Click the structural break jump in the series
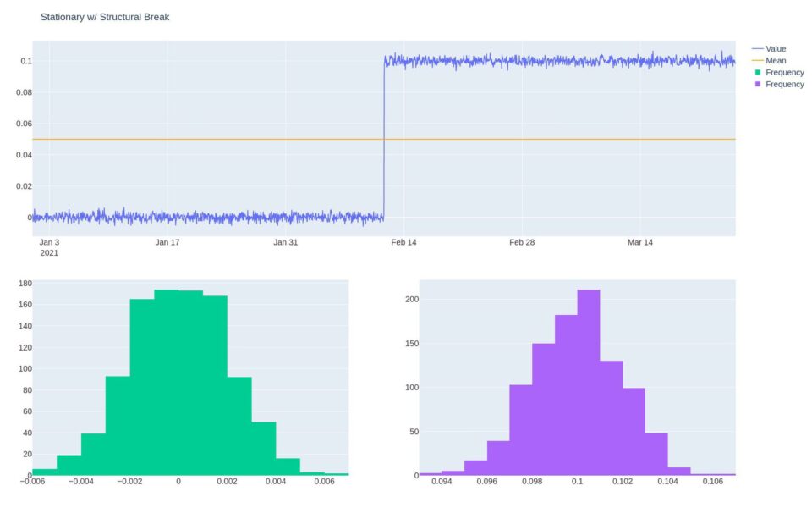The height and width of the screenshot is (508, 812). tap(383, 135)
